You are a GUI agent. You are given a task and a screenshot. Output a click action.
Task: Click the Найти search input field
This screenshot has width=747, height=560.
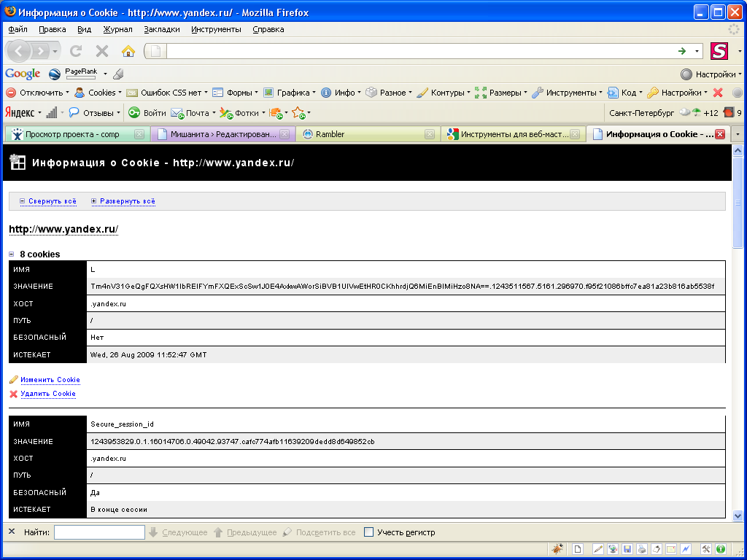(x=99, y=532)
